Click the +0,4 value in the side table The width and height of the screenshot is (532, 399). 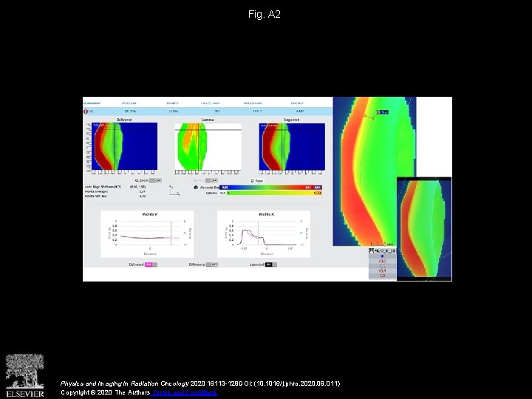[x=382, y=271]
